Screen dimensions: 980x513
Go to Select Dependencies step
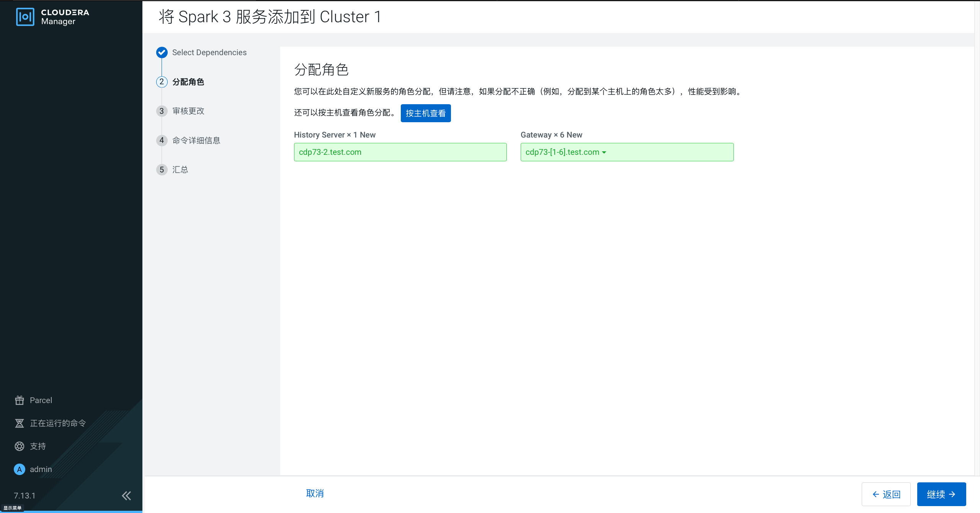pos(209,52)
